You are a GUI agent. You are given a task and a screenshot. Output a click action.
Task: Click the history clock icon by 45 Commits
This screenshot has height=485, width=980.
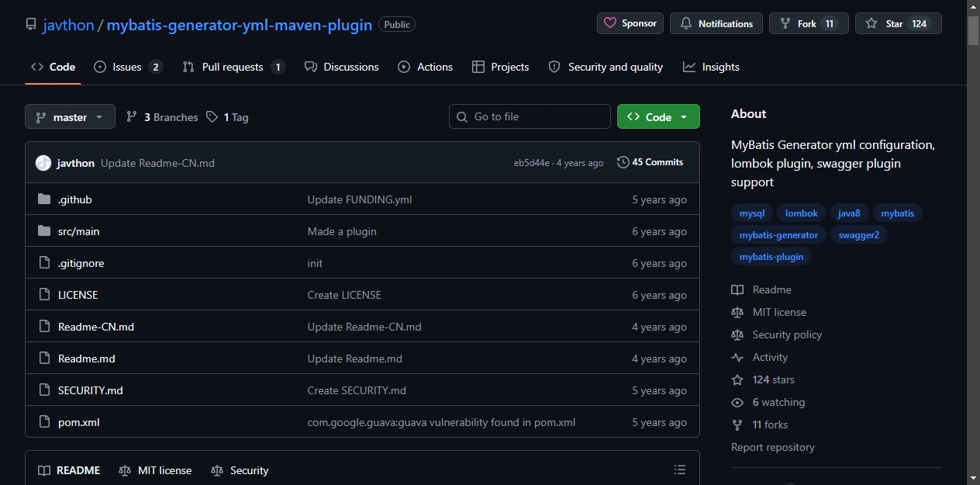pyautogui.click(x=623, y=162)
